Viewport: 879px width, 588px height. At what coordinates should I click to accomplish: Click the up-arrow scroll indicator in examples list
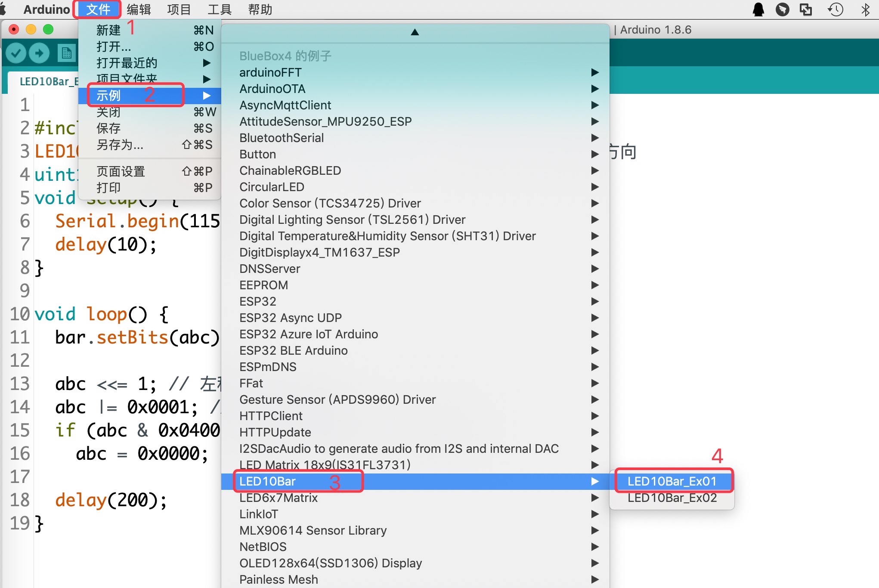(415, 32)
